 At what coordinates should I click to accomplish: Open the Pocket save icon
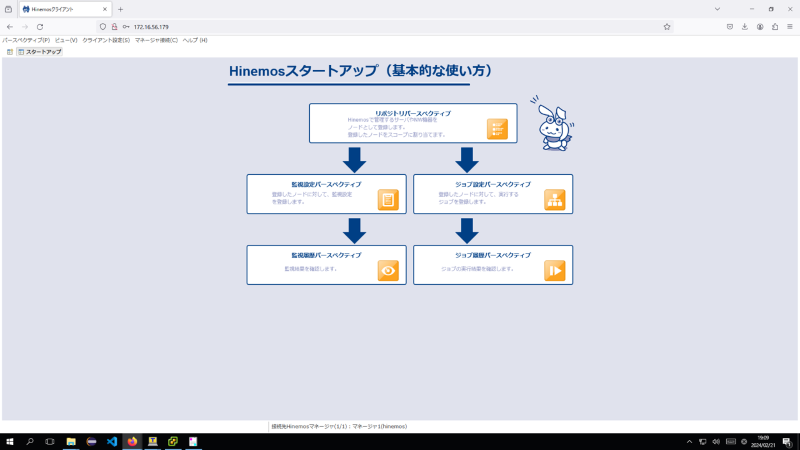click(730, 27)
